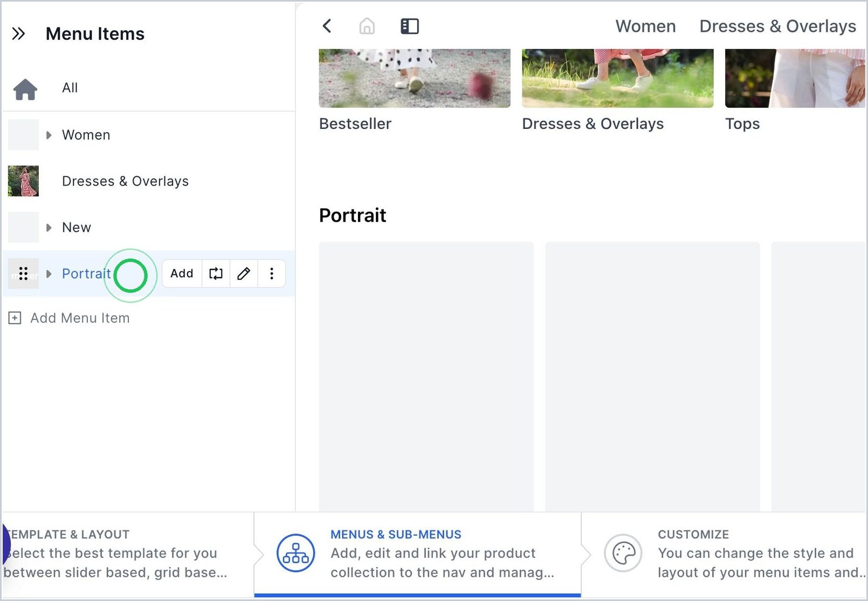The height and width of the screenshot is (601, 868).
Task: Select New in the menu tree
Action: [x=77, y=228]
